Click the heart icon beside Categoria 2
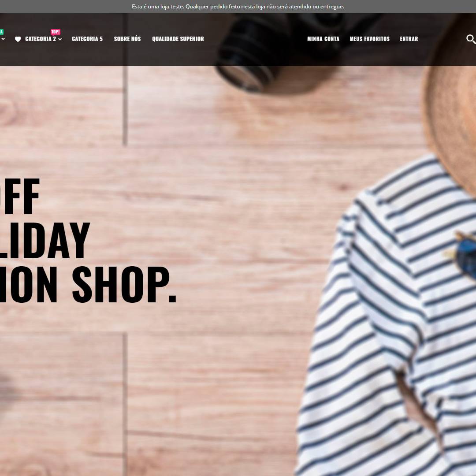 (x=18, y=39)
